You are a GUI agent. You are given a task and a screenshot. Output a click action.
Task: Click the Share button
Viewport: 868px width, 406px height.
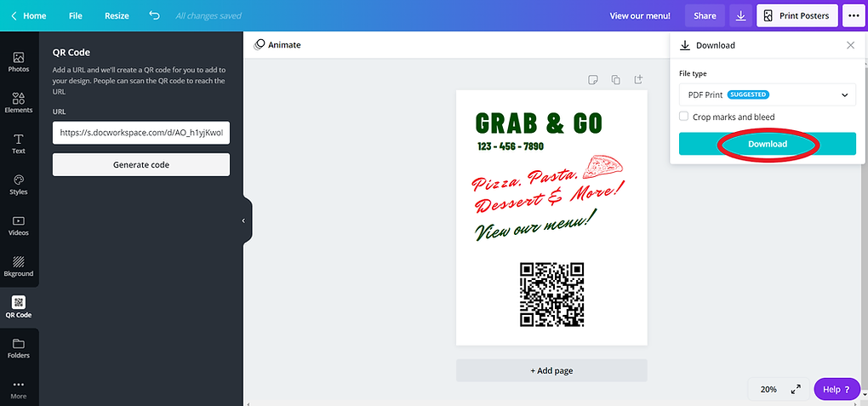click(x=705, y=16)
